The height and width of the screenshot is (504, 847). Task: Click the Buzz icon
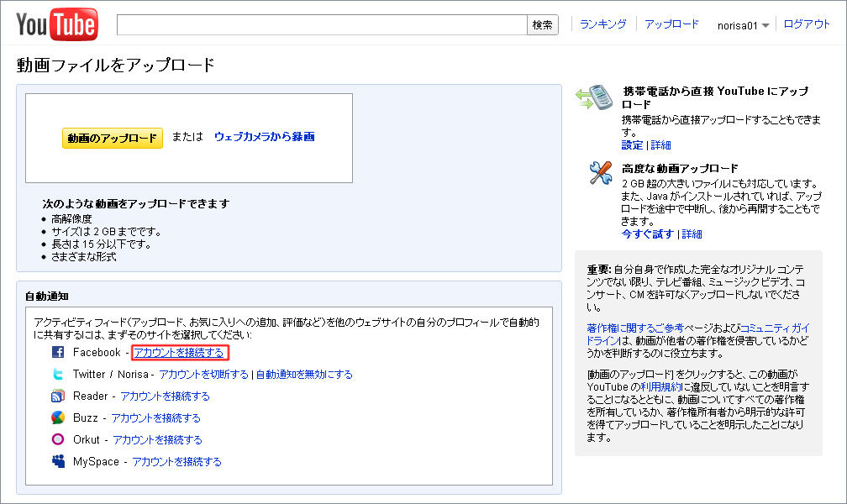(x=58, y=417)
